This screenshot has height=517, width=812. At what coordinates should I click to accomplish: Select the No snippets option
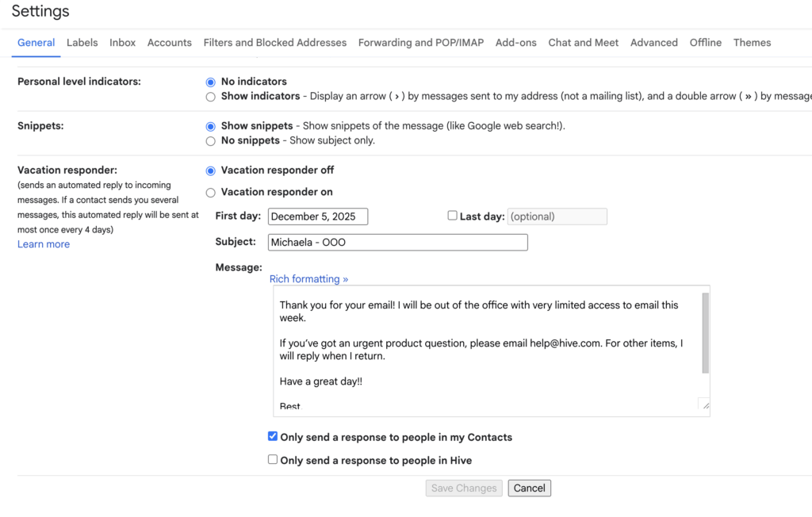210,141
